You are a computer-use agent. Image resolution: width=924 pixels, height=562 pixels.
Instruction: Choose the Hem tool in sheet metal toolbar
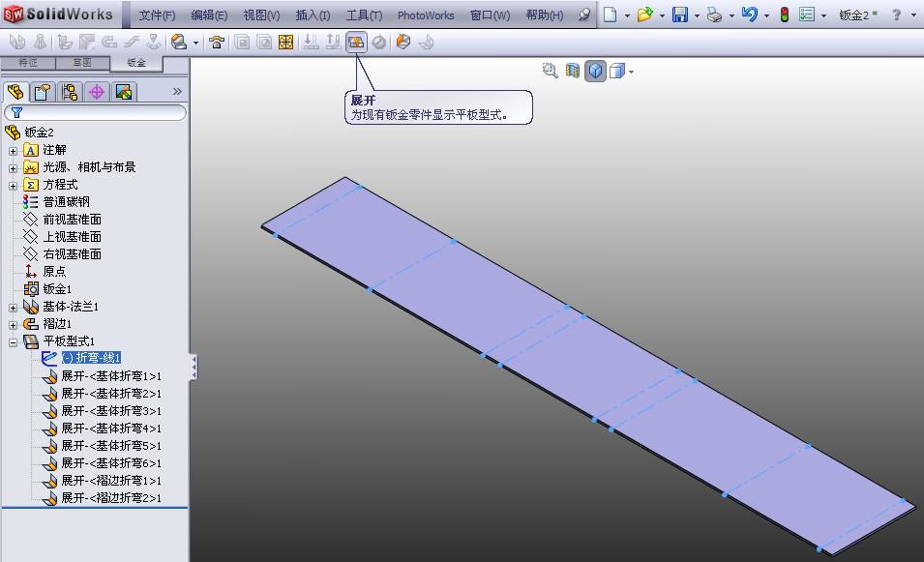(109, 42)
